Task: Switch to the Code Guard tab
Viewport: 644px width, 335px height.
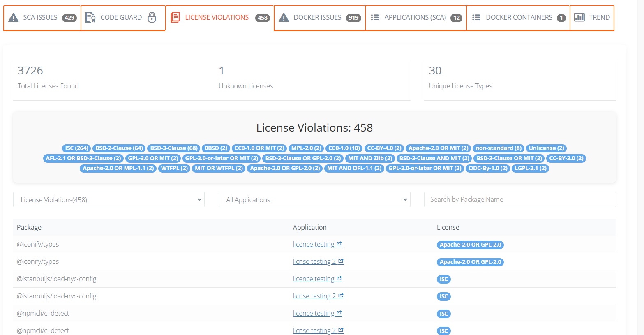Action: 123,18
